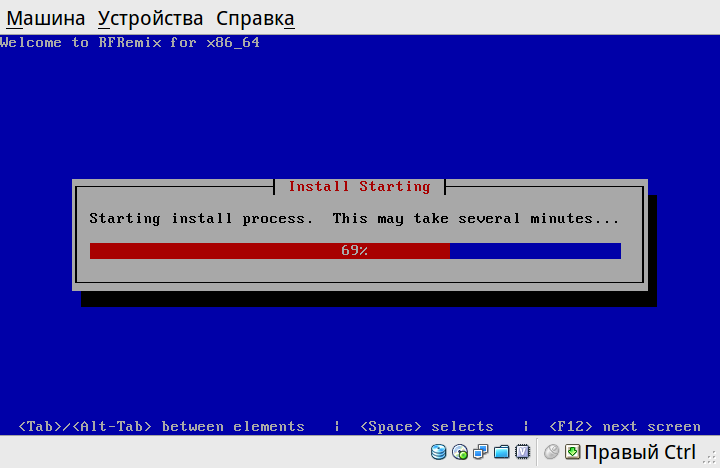Viewport: 720px width, 468px height.
Task: Click the window resize grip in corner
Action: 710,457
